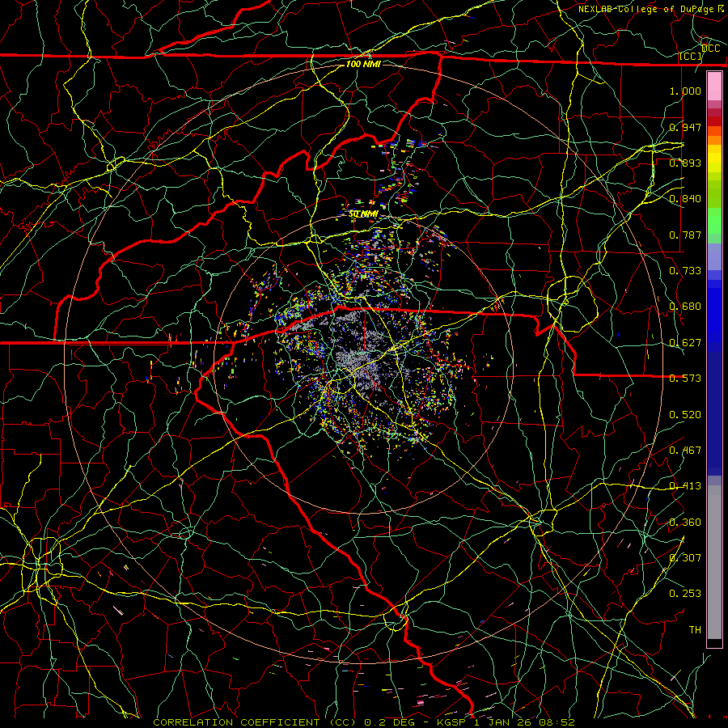
Task: Click the 0.787 scale value
Action: pyautogui.click(x=685, y=235)
